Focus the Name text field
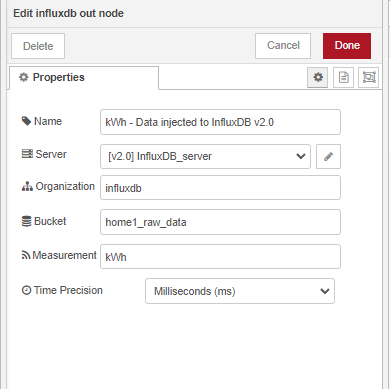 220,122
